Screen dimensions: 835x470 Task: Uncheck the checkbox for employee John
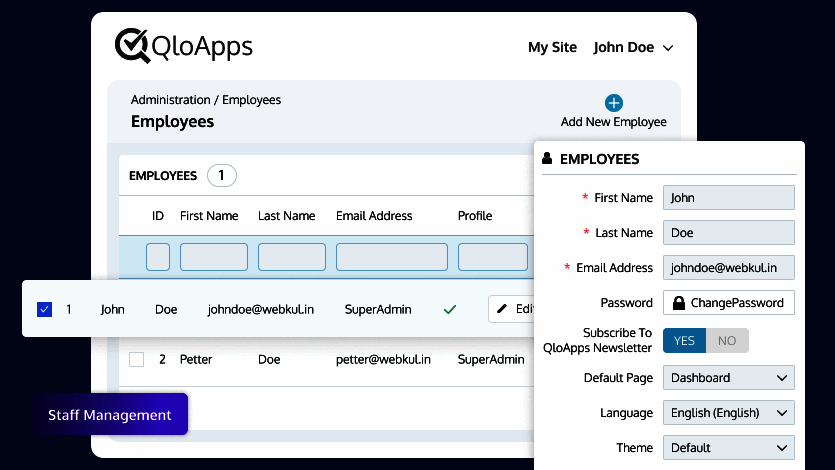(x=44, y=309)
